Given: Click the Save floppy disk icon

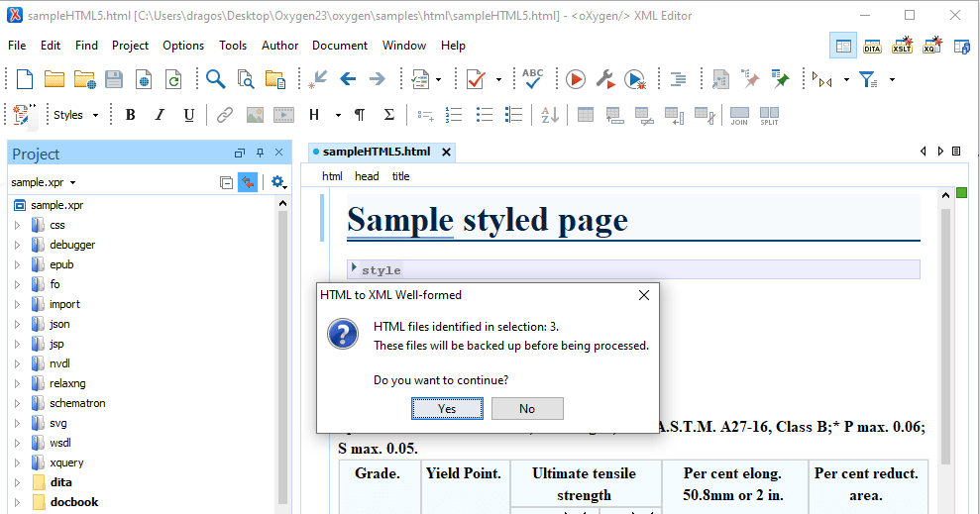Looking at the screenshot, I should pos(114,79).
